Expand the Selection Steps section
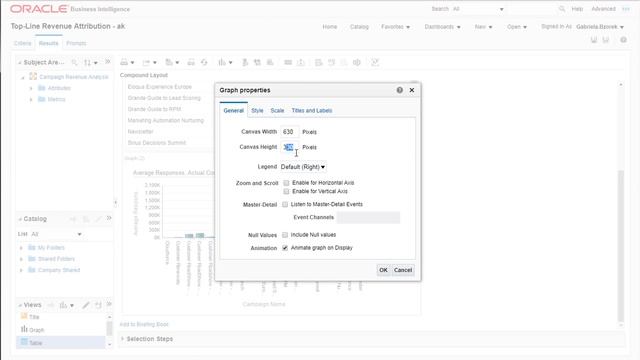This screenshot has width=640, height=360. pyautogui.click(x=122, y=339)
